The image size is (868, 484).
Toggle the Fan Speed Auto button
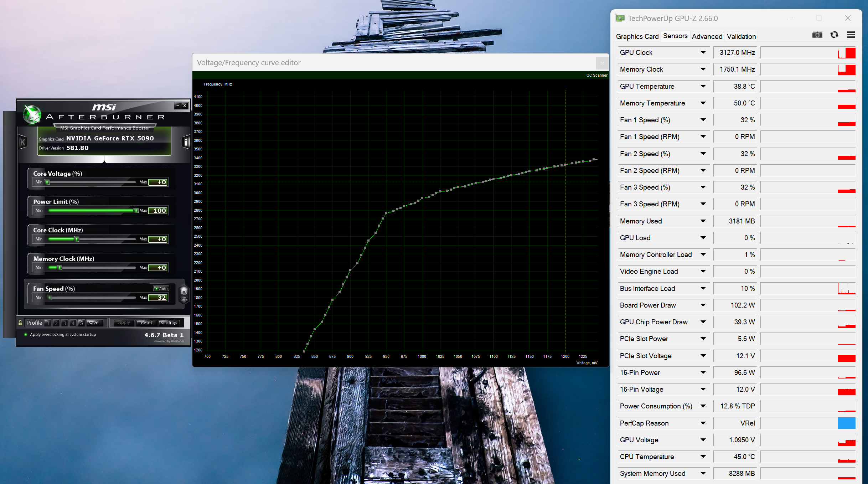[161, 288]
